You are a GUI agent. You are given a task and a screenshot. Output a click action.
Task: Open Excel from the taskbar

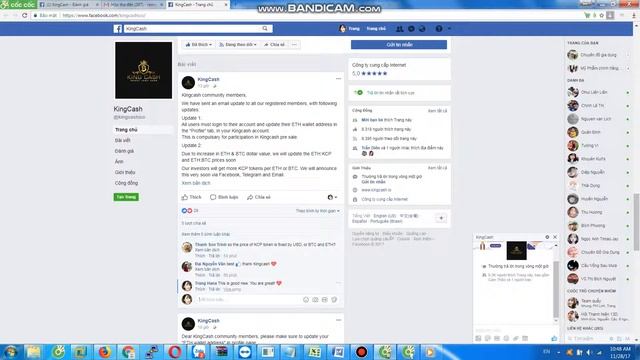[x=315, y=352]
